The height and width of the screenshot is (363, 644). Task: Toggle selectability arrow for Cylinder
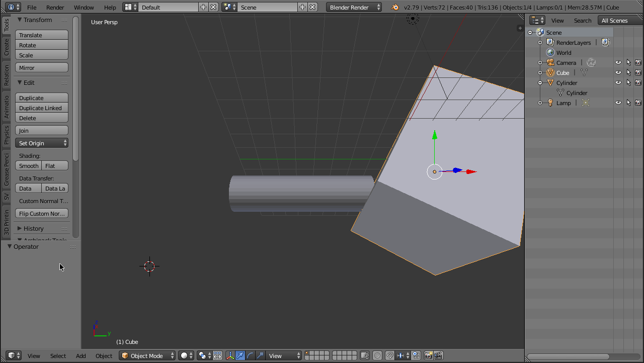628,82
